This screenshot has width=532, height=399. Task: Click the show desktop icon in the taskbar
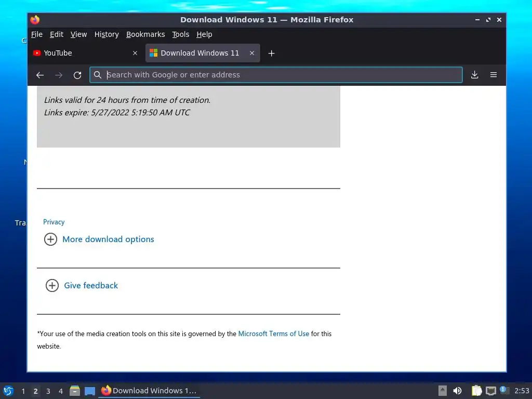click(90, 391)
